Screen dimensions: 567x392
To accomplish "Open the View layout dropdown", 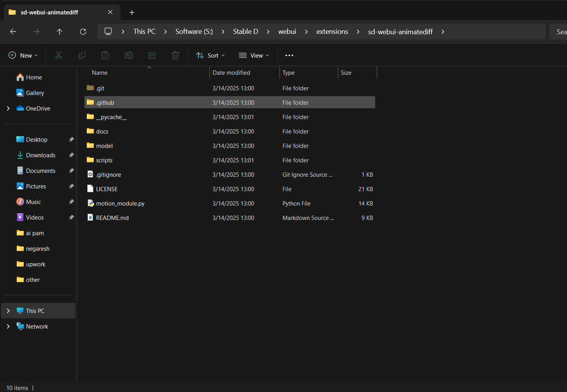I will (254, 55).
